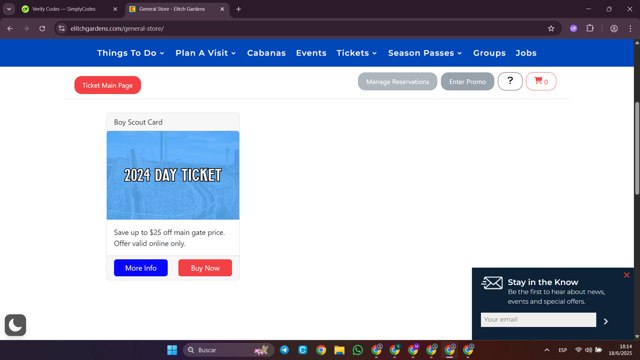
Task: Expand the Things To Do menu
Action: pyautogui.click(x=131, y=53)
